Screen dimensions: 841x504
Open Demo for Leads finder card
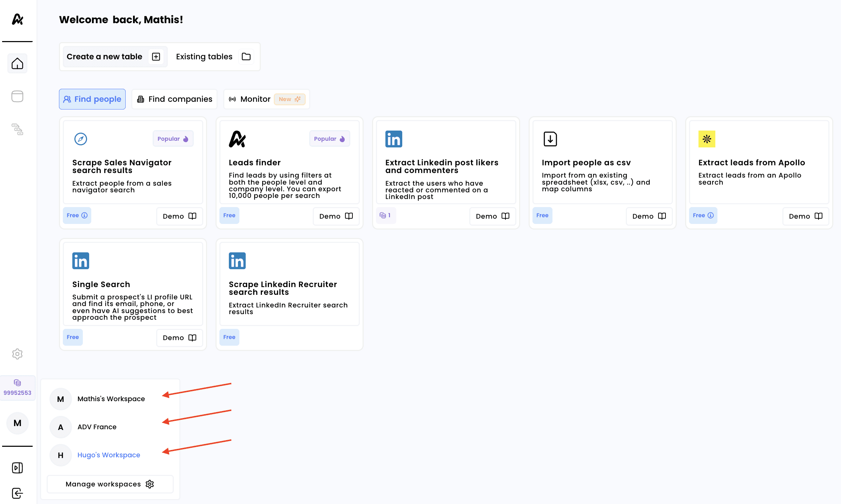click(x=336, y=216)
